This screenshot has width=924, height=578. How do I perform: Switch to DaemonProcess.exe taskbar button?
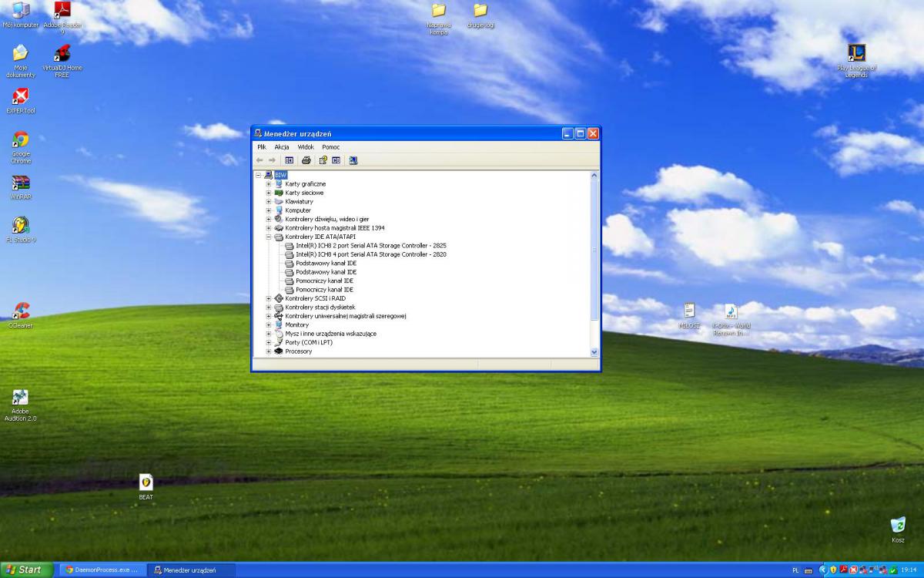[102, 570]
